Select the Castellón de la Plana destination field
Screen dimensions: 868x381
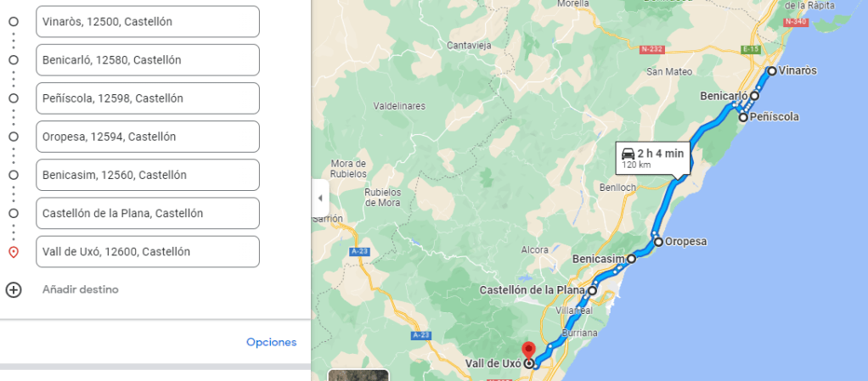coord(148,214)
